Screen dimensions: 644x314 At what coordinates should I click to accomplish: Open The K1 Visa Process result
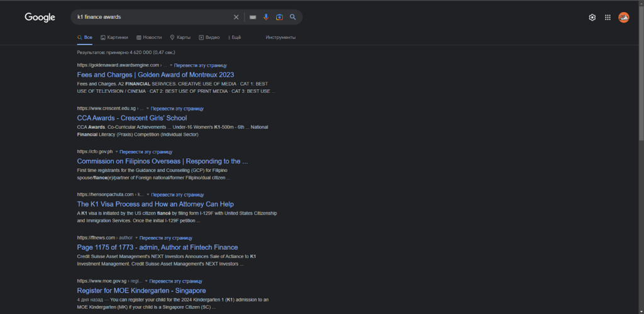[x=156, y=204]
